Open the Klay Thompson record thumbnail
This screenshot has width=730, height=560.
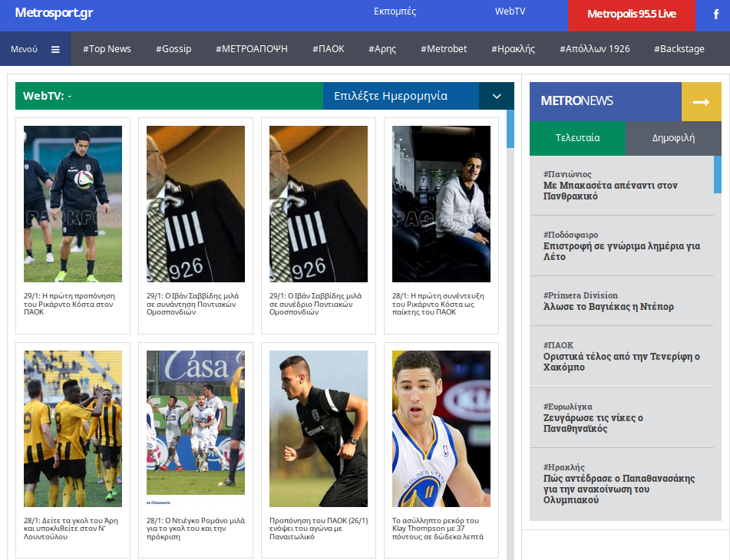[441, 429]
